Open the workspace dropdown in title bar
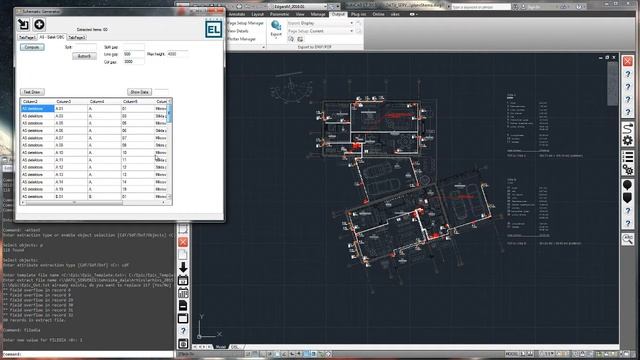The image size is (640, 360). click(x=325, y=7)
